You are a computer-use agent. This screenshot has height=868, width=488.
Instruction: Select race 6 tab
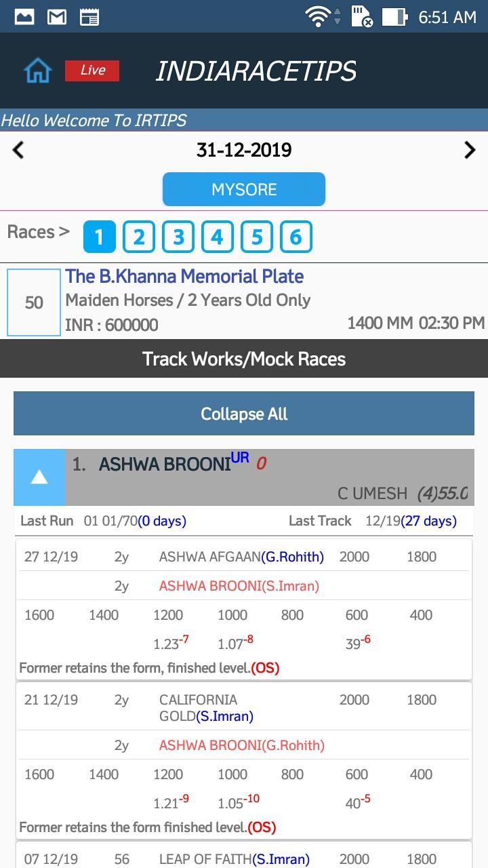click(296, 237)
